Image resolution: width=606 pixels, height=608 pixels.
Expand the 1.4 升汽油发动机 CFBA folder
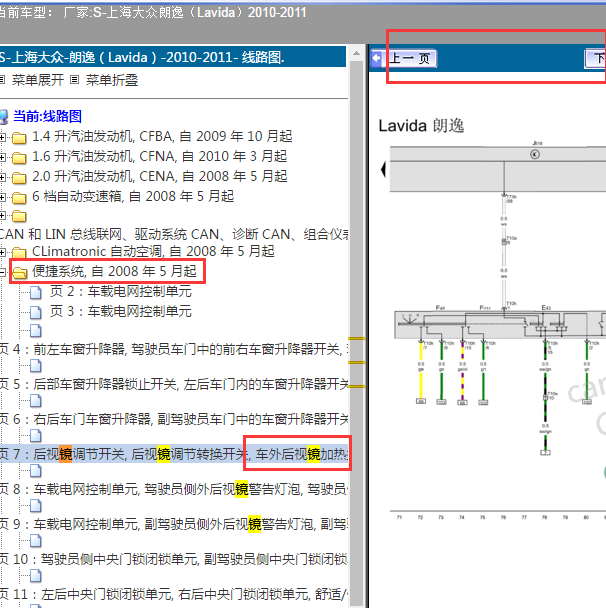pos(2,137)
